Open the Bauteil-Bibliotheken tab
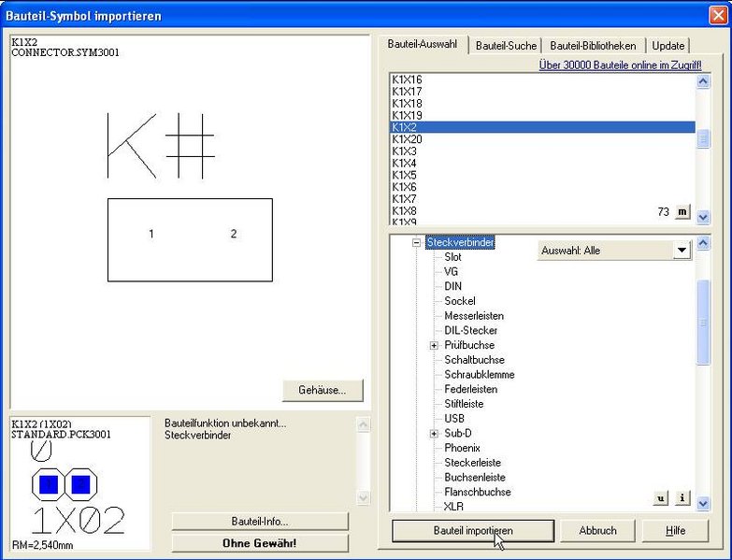Viewport: 732px width, 560px height. 593,46
